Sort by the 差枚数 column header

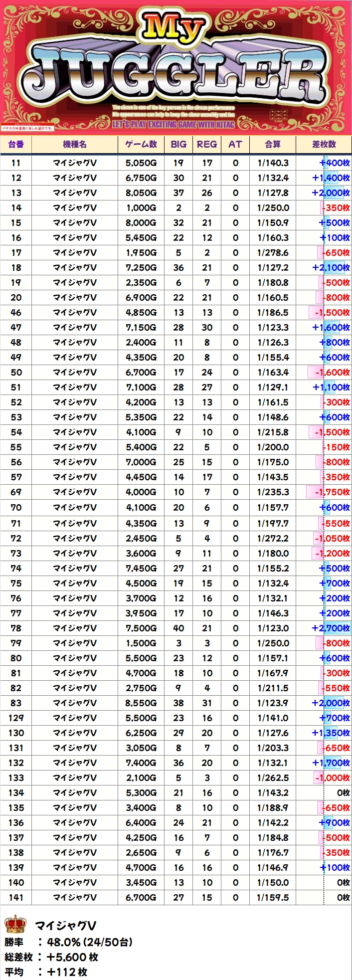click(x=324, y=144)
